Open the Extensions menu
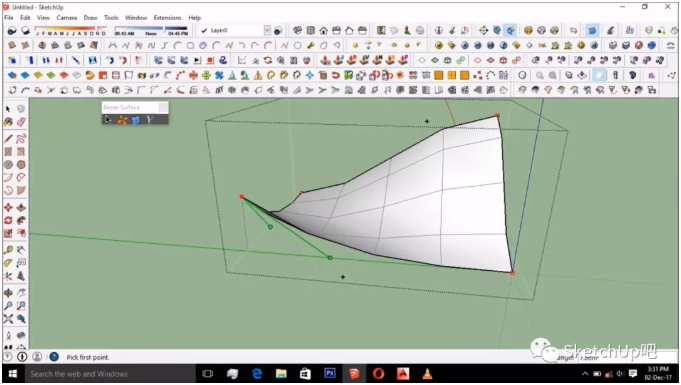 click(167, 18)
